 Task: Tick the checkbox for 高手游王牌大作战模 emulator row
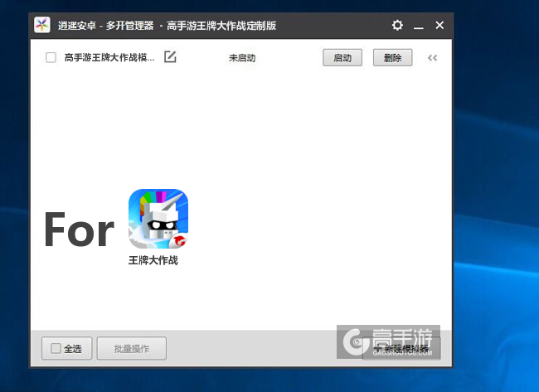click(x=51, y=57)
